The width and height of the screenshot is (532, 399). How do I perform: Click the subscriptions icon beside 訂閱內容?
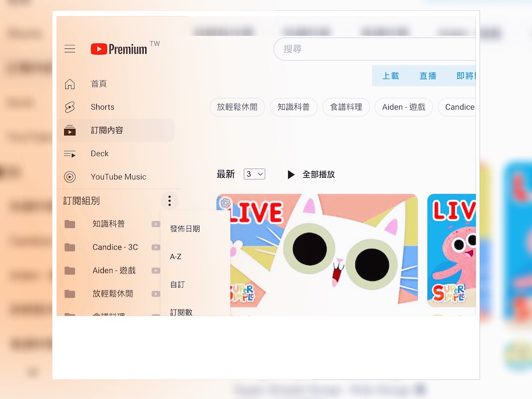point(70,130)
